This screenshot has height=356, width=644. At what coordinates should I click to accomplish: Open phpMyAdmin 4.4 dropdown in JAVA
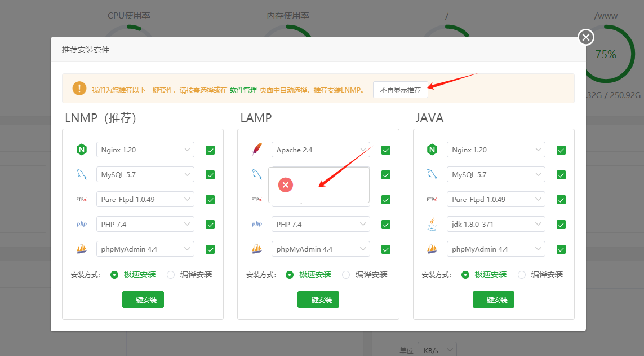[x=496, y=249]
